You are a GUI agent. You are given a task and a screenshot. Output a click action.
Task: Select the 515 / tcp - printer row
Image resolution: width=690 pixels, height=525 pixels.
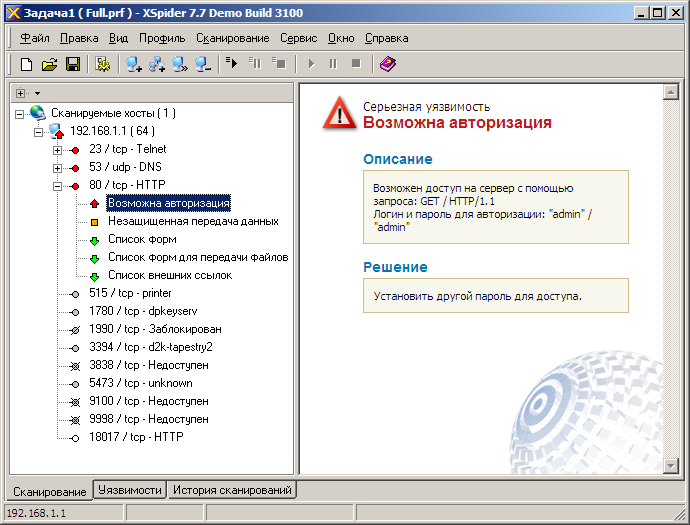point(130,293)
